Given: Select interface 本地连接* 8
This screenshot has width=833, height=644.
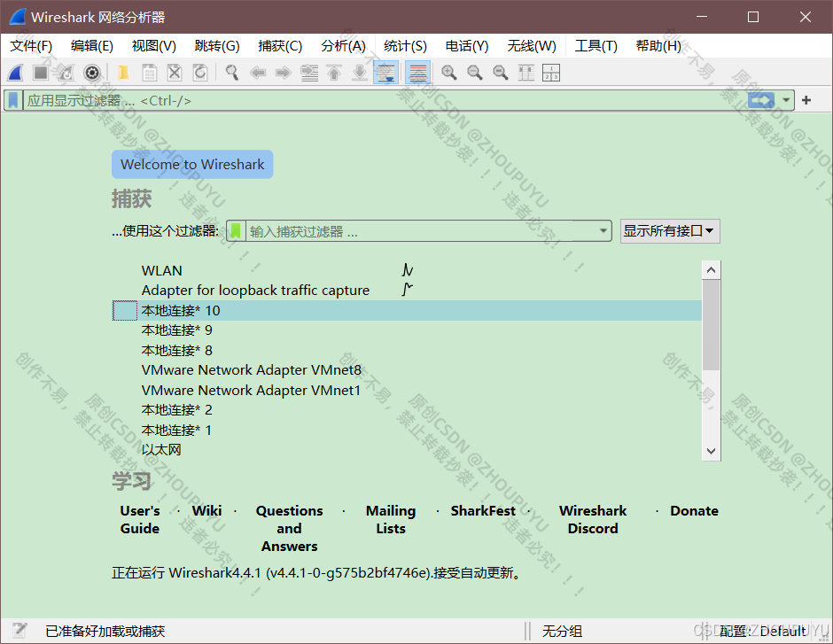Looking at the screenshot, I should pyautogui.click(x=407, y=350).
